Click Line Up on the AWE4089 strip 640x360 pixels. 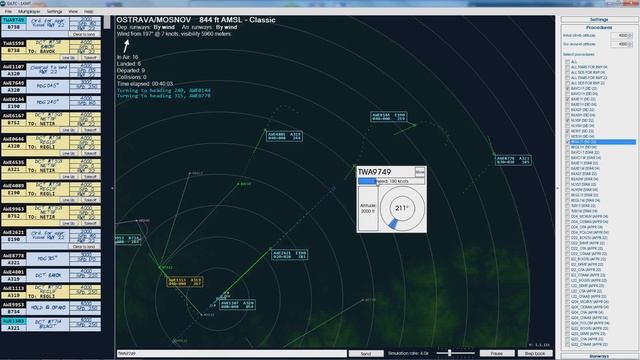coord(69,200)
